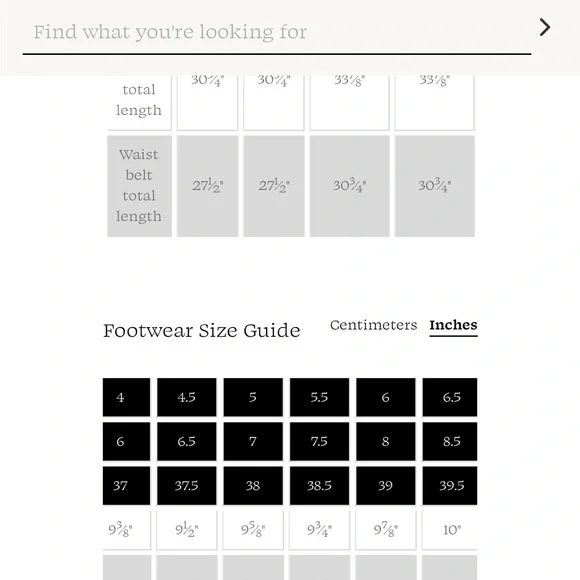The width and height of the screenshot is (580, 580).
Task: Select size 4.5 in the top footwear row
Action: click(x=186, y=397)
